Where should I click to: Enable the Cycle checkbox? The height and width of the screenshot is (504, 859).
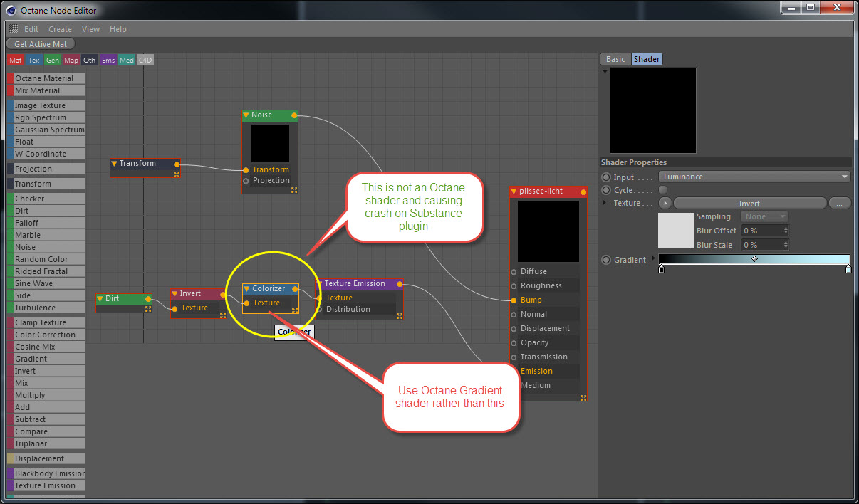click(663, 190)
